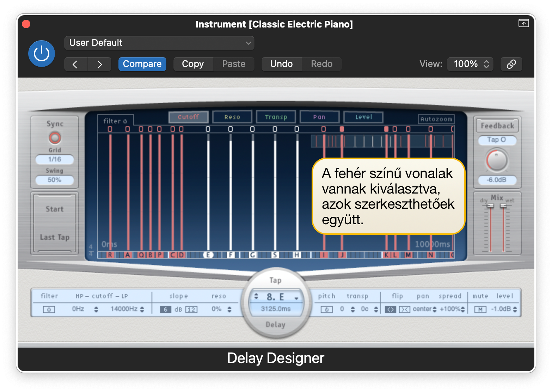Turn off the plug-in power button
The width and height of the screenshot is (552, 392).
pos(42,54)
